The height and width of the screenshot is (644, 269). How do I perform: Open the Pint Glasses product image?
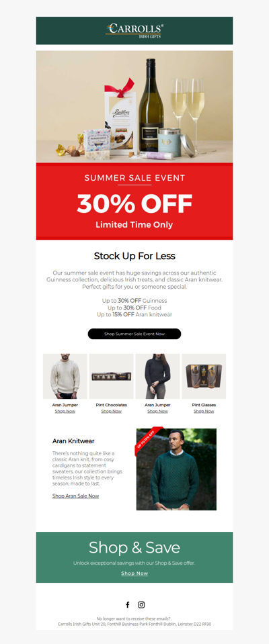click(204, 376)
